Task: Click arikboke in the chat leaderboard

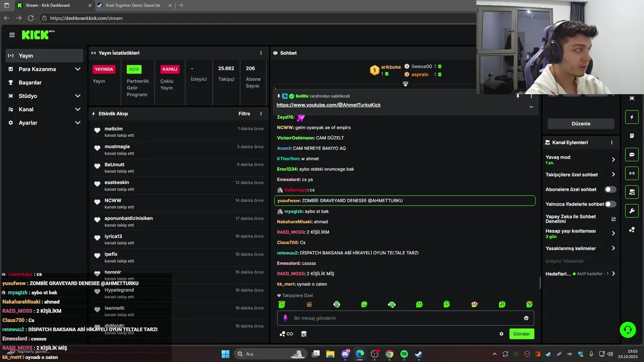Action: [391, 67]
